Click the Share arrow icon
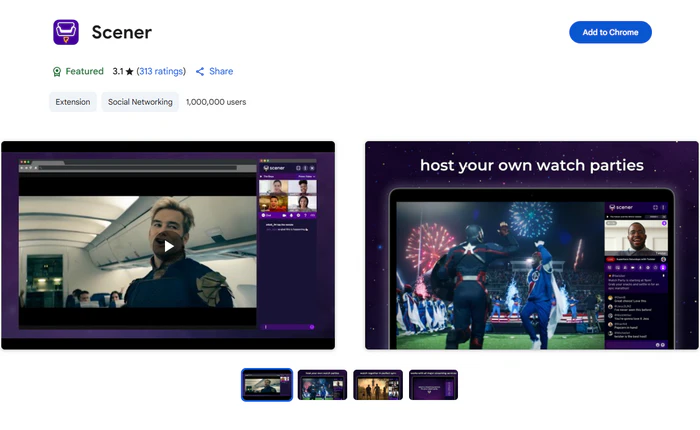 point(200,72)
